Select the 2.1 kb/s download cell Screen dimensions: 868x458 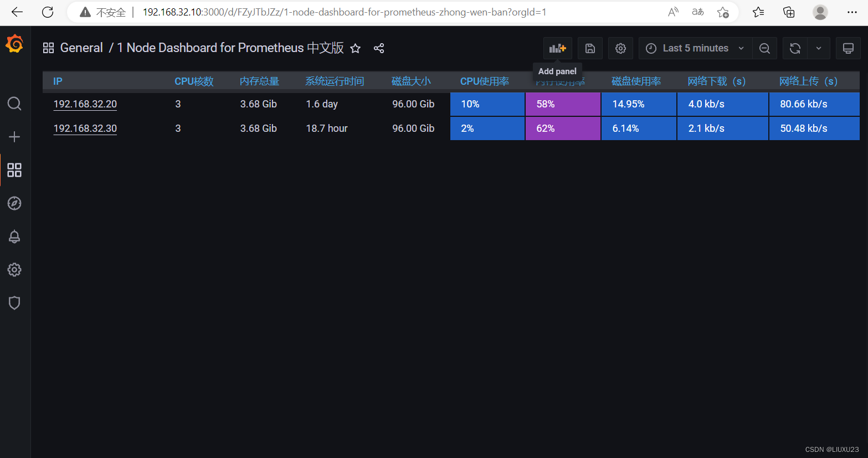(x=723, y=128)
